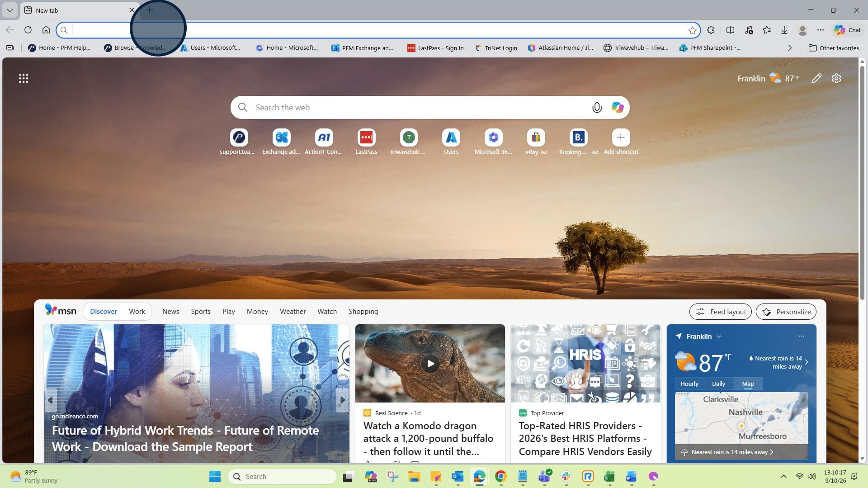Image resolution: width=868 pixels, height=488 pixels.
Task: Open Copilot Chat in the toolbar
Action: pyautogui.click(x=848, y=30)
